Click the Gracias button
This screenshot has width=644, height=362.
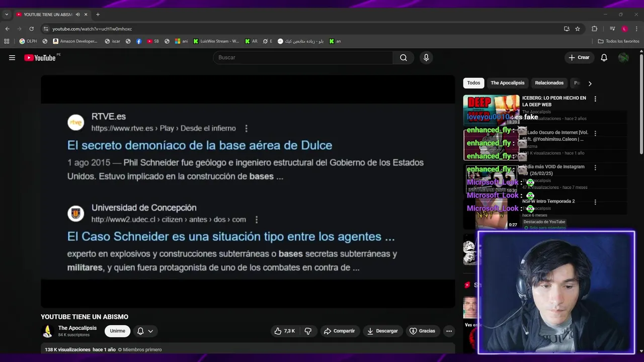(x=422, y=331)
